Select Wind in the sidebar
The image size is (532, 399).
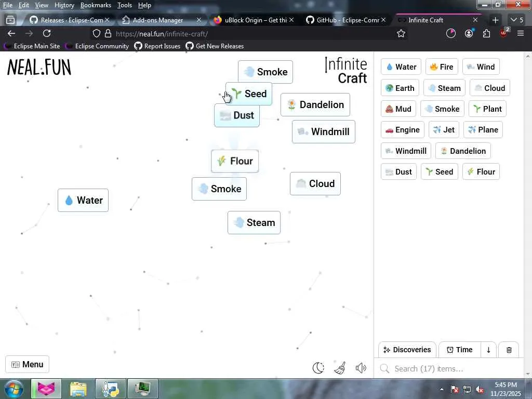(481, 67)
